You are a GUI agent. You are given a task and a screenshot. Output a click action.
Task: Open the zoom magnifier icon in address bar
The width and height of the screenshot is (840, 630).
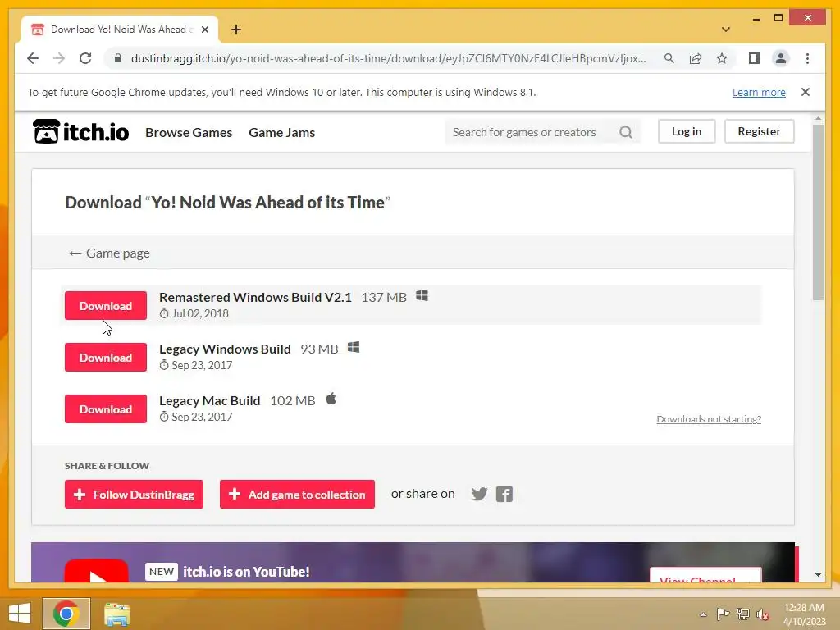click(x=669, y=58)
